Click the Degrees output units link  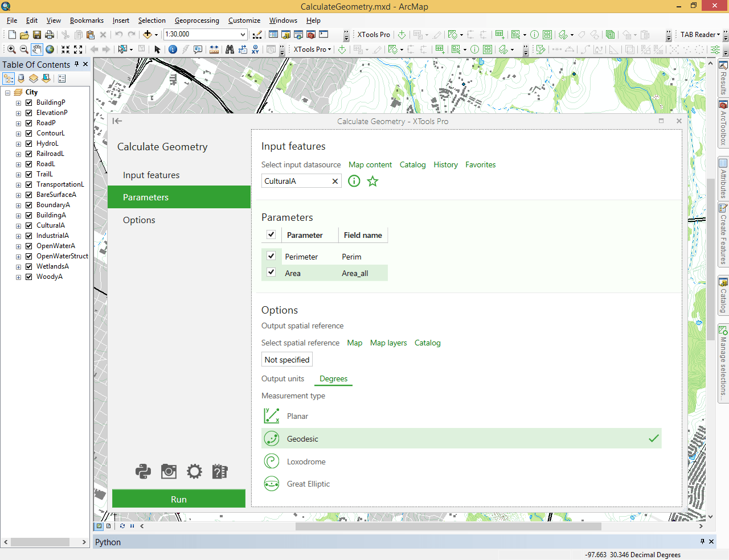[333, 379]
